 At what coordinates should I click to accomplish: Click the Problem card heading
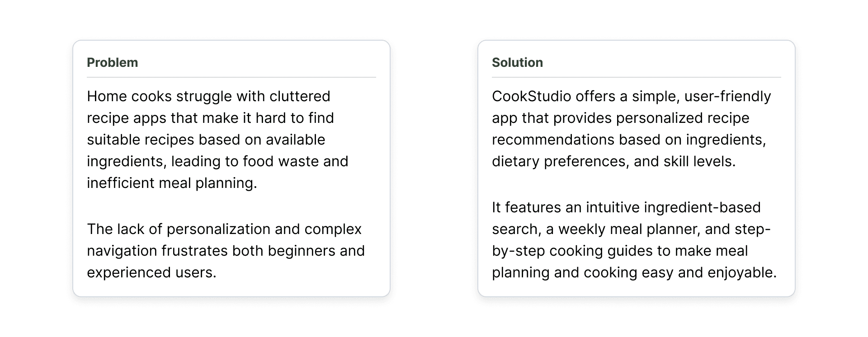click(x=112, y=62)
